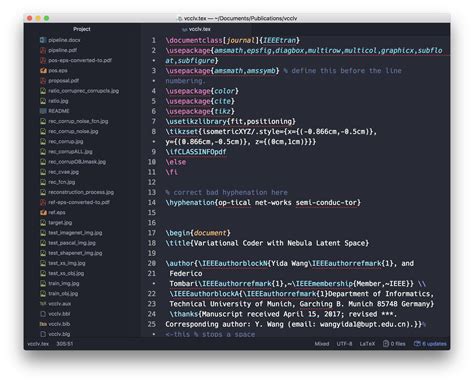Click the test_xs_img.jpg image icon
The width and height of the screenshot is (474, 384).
(x=43, y=263)
